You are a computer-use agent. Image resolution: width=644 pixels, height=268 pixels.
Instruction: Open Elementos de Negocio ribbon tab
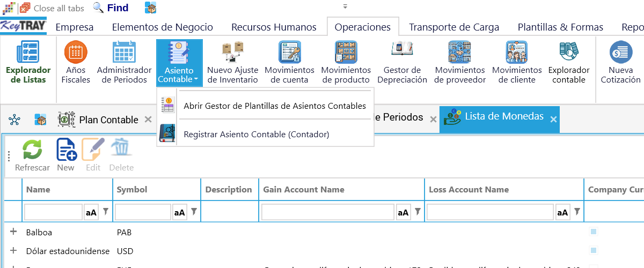(x=163, y=27)
